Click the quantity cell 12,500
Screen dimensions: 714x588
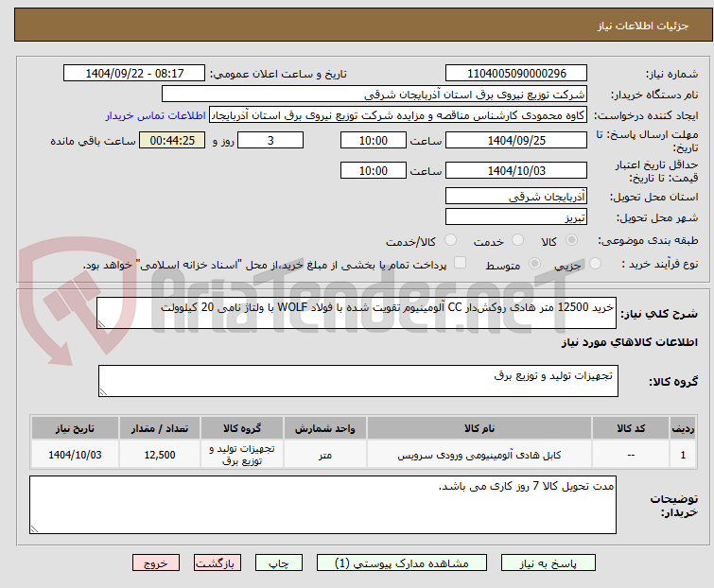point(160,455)
